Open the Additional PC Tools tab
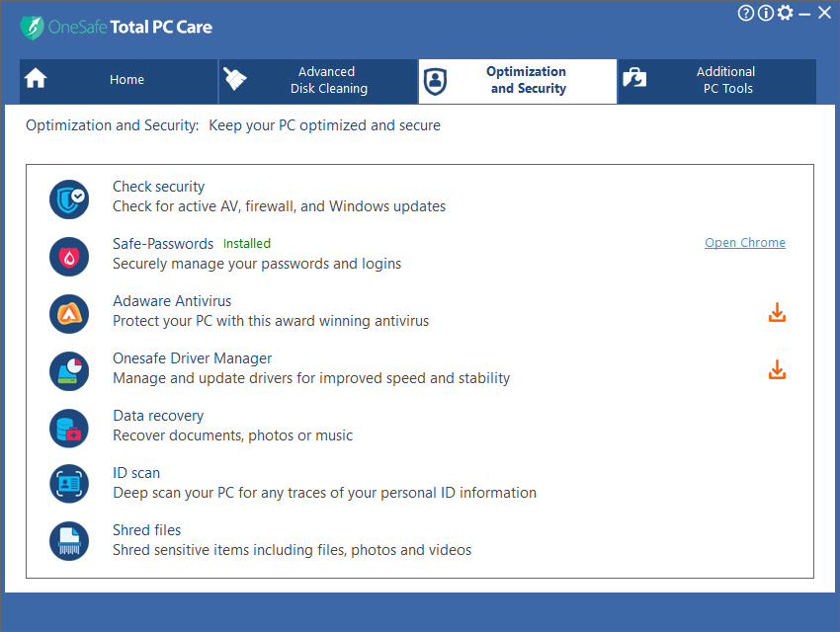The image size is (840, 632). 717,81
